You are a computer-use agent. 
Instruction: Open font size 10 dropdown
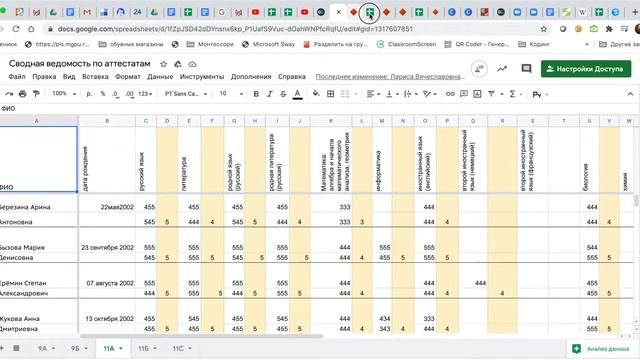[231, 94]
